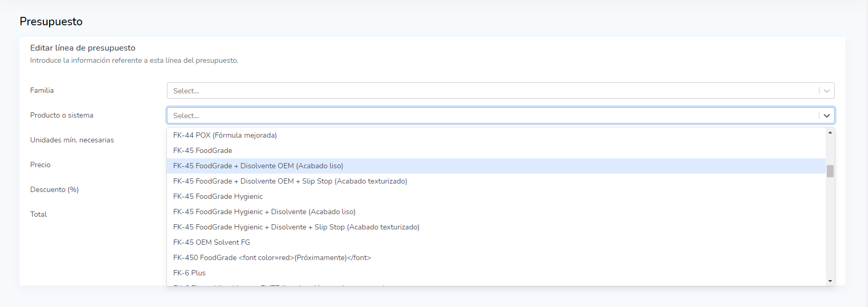The image size is (868, 307).
Task: Click the Presupuesto page heading
Action: [x=51, y=22]
